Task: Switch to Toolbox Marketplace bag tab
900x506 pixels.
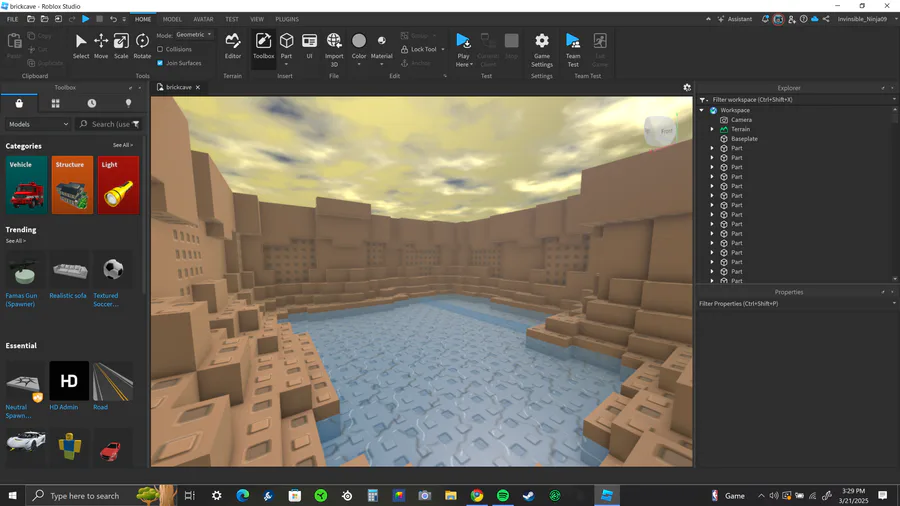Action: pos(19,103)
